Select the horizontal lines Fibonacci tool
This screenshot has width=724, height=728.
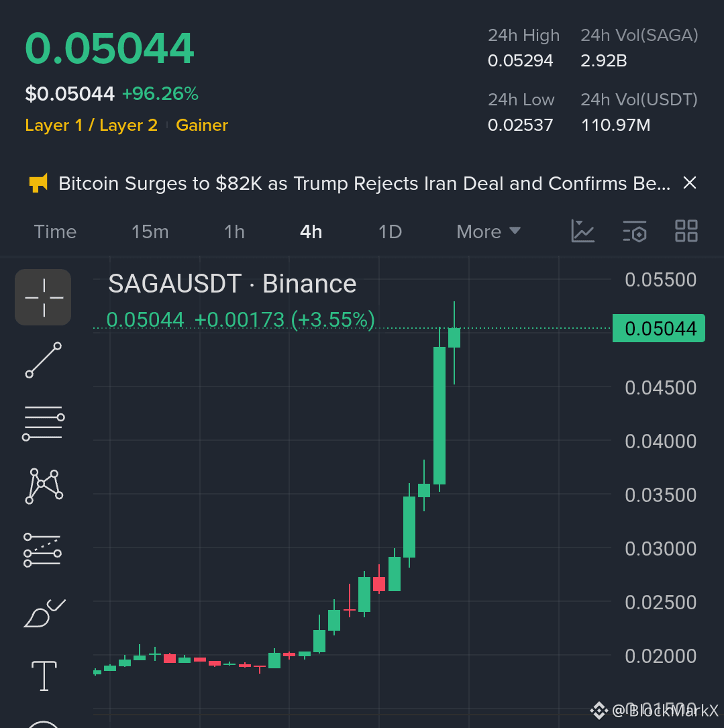43,423
